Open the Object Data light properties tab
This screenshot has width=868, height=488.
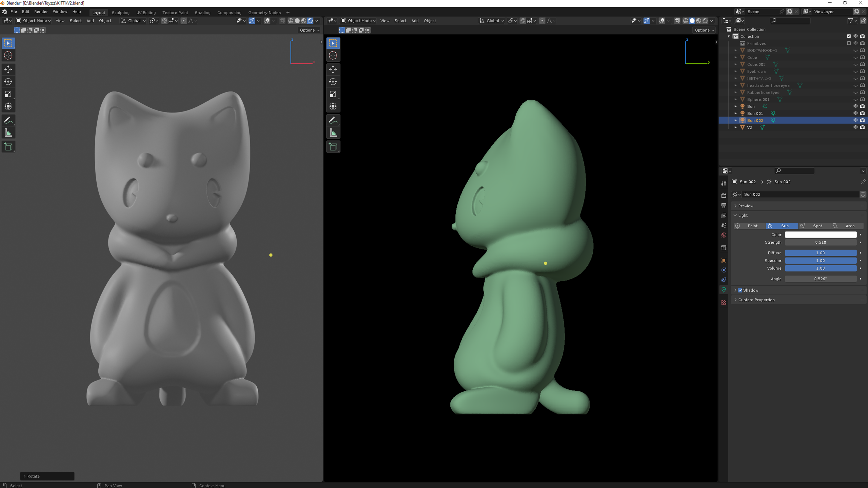click(x=724, y=290)
